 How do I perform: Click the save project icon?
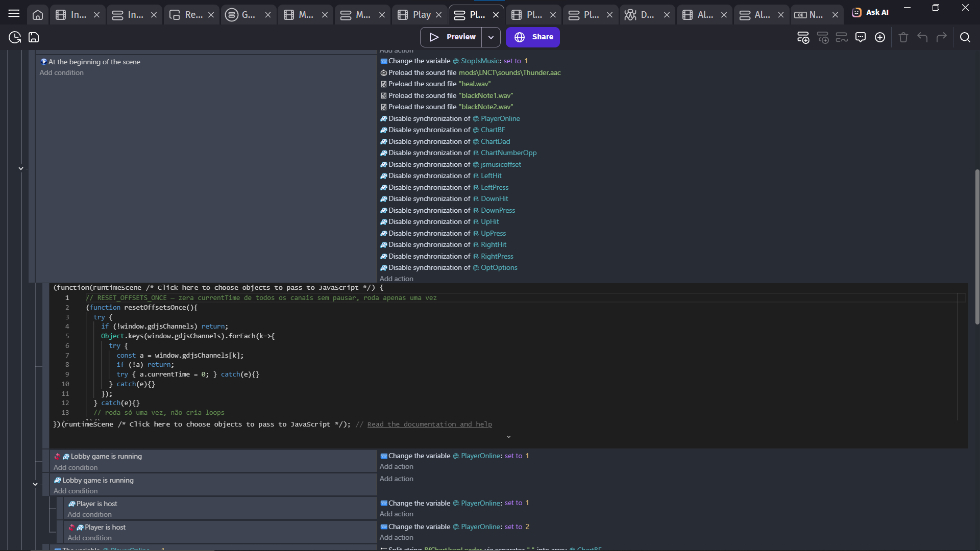tap(34, 37)
